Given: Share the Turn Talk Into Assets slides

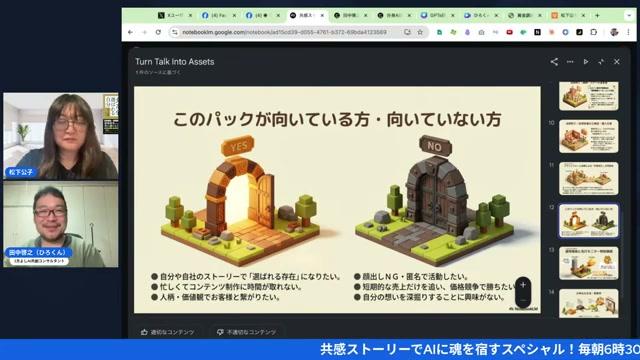Looking at the screenshot, I should 554,62.
